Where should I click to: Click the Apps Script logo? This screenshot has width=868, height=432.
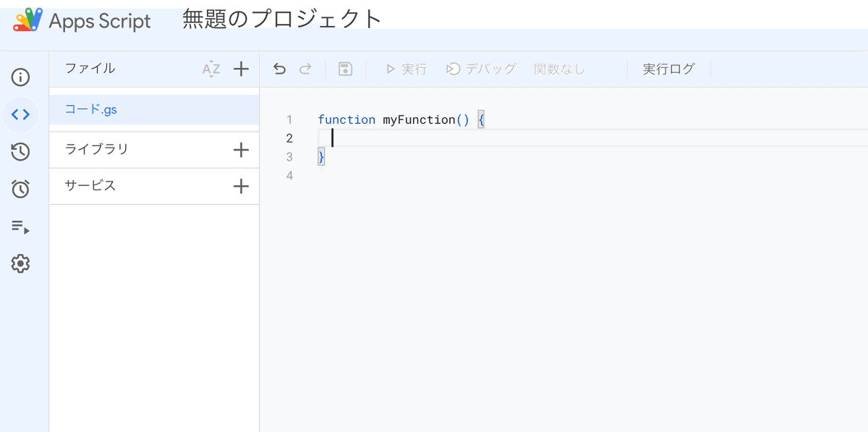pyautogui.click(x=27, y=20)
